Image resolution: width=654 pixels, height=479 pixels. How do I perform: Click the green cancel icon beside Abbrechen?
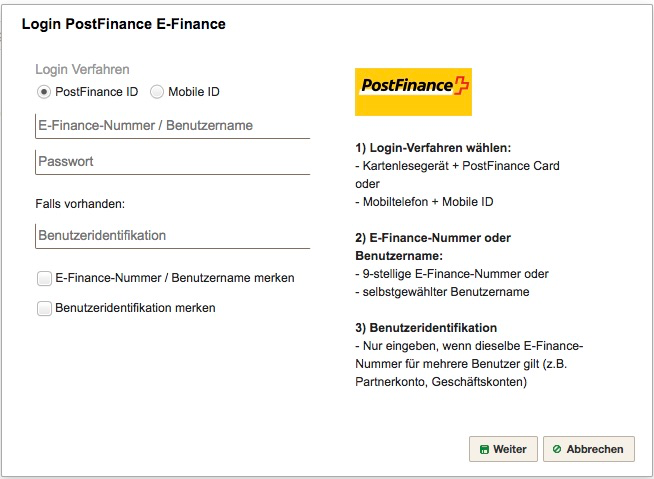pyautogui.click(x=557, y=449)
